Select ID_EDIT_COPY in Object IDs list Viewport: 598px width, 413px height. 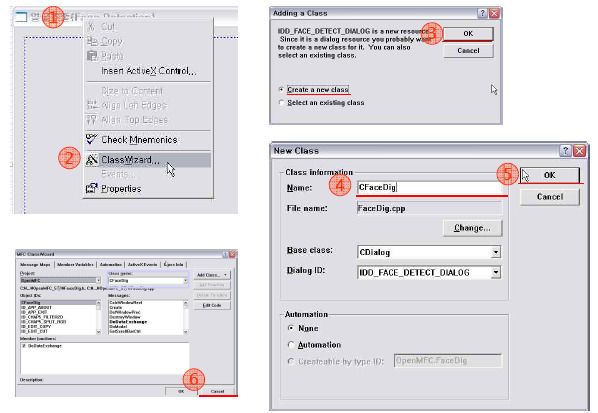[x=58, y=327]
